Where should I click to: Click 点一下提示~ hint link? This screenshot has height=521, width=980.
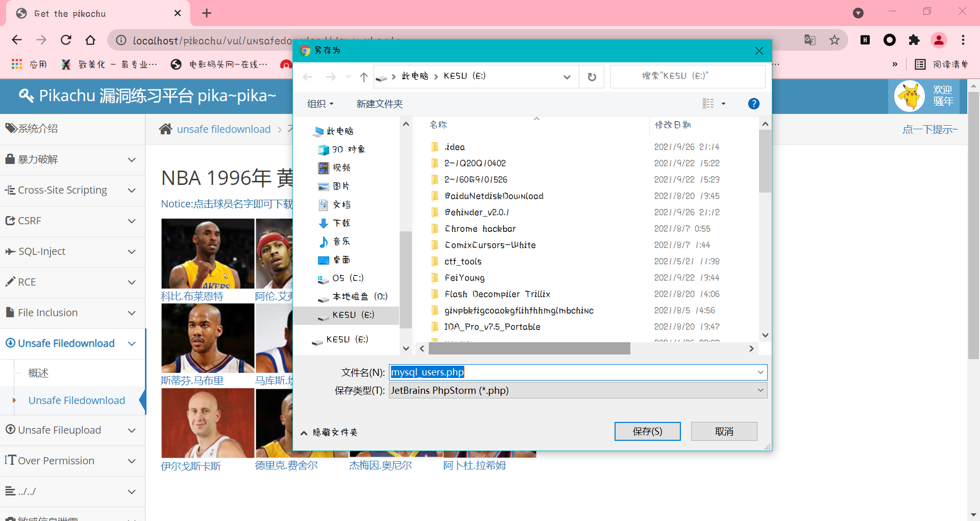[x=930, y=129]
